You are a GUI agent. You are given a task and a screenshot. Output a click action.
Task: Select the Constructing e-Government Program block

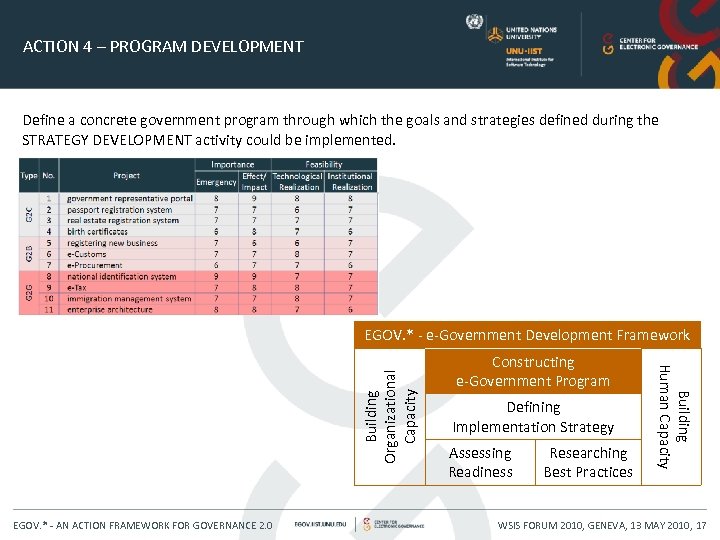click(x=533, y=371)
